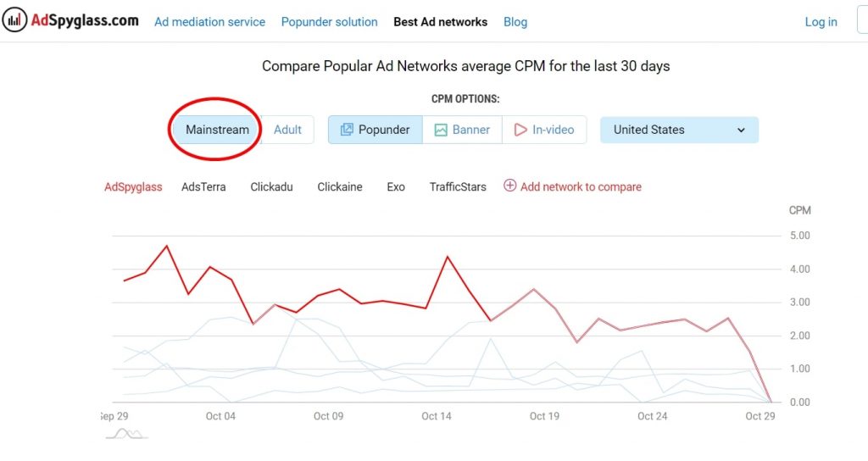Viewport: 868px width, 461px height.
Task: Click the 1.00 CPM axis value
Action: 799,369
